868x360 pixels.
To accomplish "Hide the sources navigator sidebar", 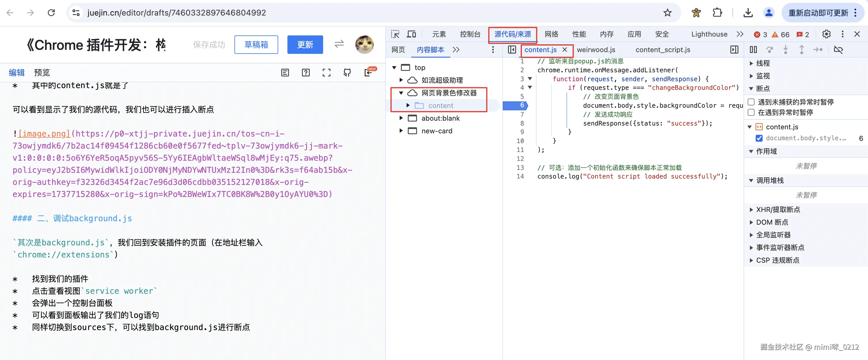I will coord(511,50).
